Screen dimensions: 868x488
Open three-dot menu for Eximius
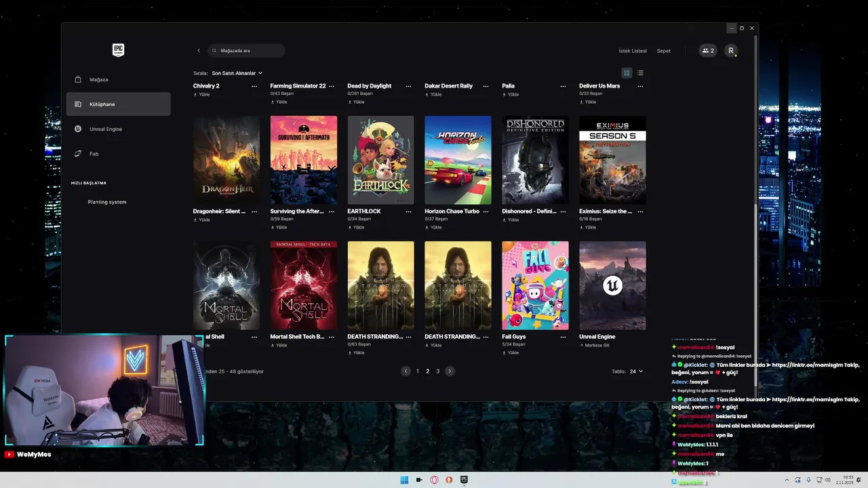pyautogui.click(x=640, y=211)
